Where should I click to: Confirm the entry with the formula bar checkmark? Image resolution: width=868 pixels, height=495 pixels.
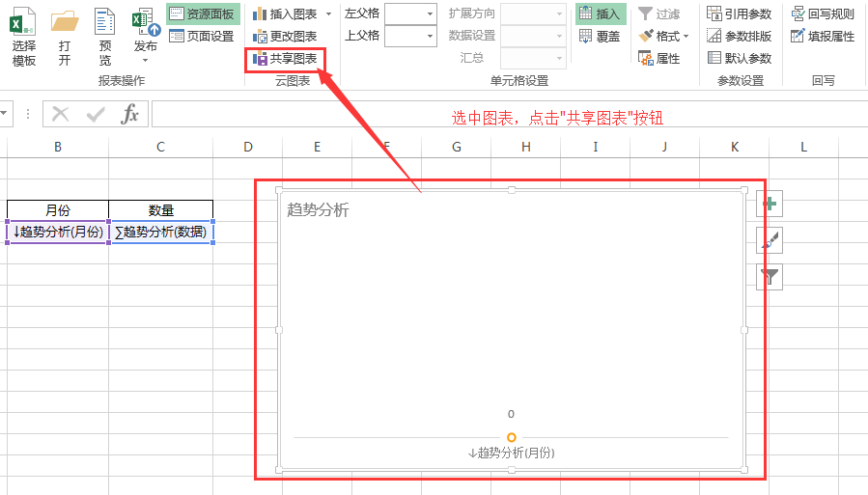click(96, 115)
